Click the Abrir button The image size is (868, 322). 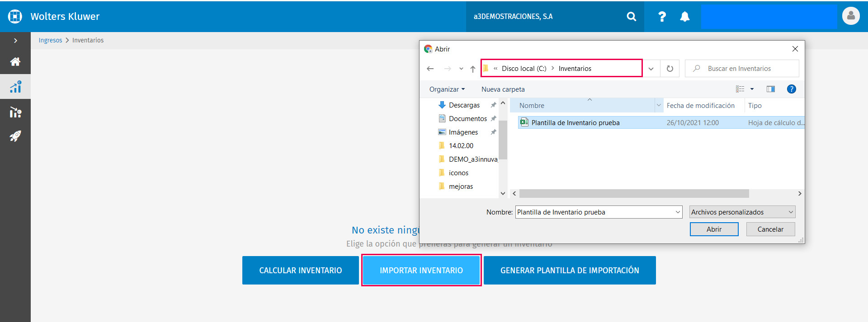click(714, 229)
